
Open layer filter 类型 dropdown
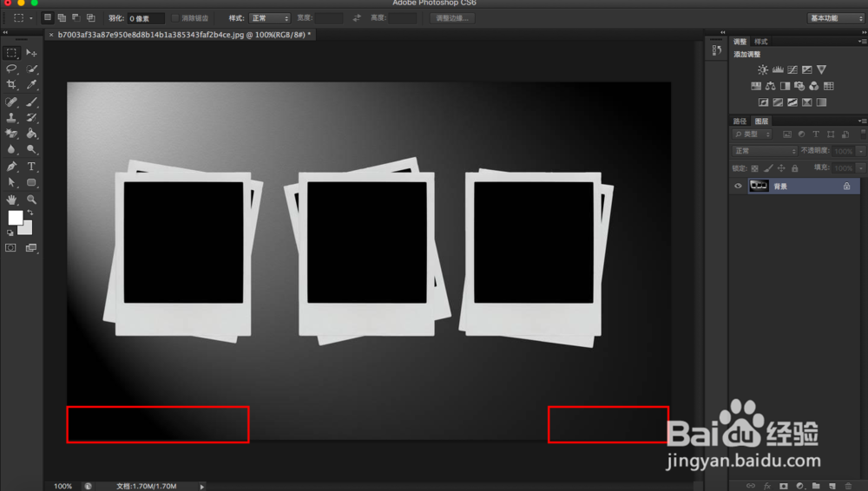click(x=752, y=134)
